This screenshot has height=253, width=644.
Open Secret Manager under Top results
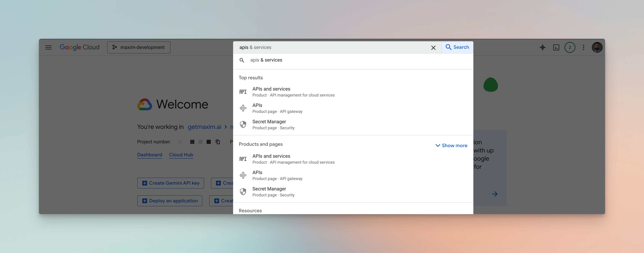click(353, 125)
